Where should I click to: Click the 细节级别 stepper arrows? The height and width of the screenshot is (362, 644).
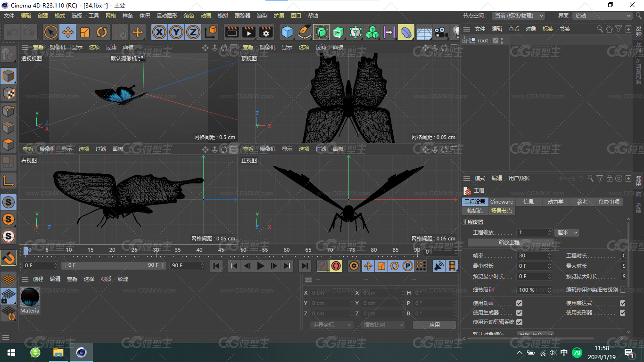[x=549, y=290]
